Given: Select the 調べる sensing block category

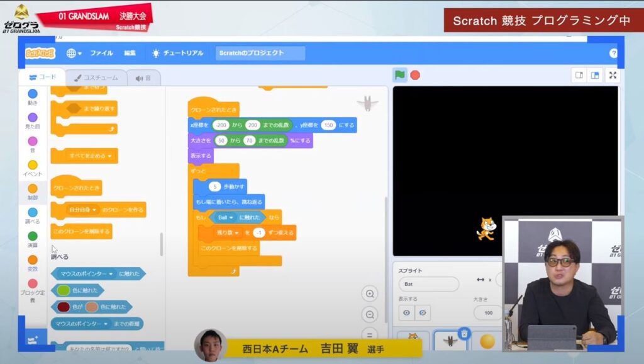Looking at the screenshot, I should tap(33, 216).
